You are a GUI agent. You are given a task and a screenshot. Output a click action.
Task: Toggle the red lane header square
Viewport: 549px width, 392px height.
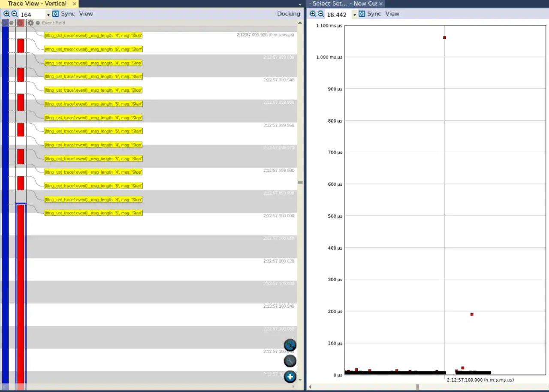(20, 23)
